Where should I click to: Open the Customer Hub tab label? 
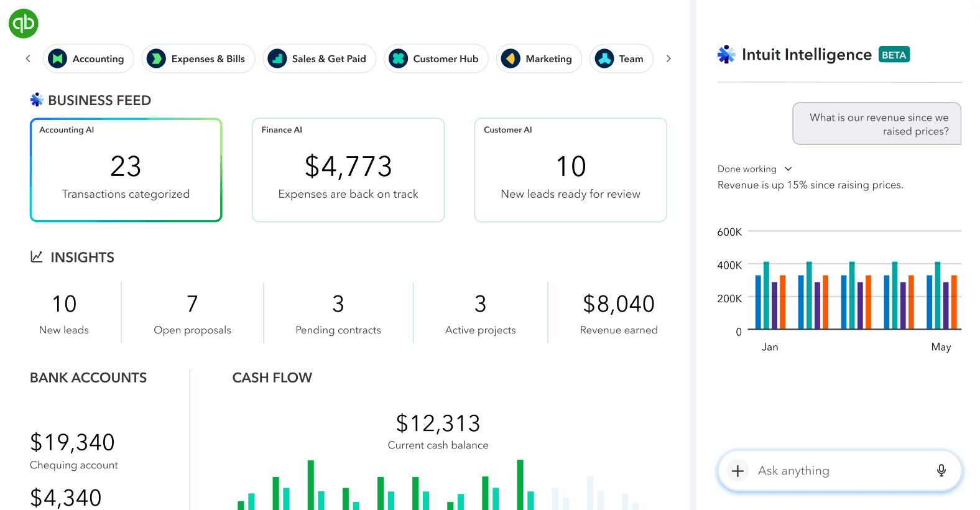446,59
